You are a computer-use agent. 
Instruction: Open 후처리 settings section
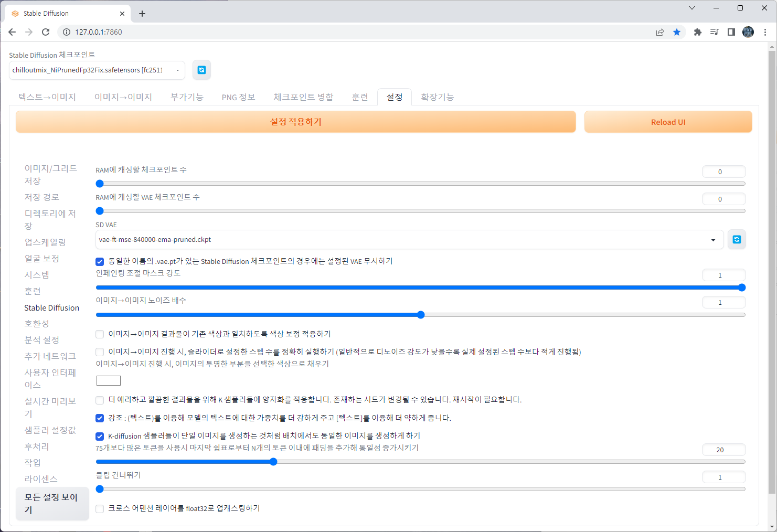tap(37, 446)
